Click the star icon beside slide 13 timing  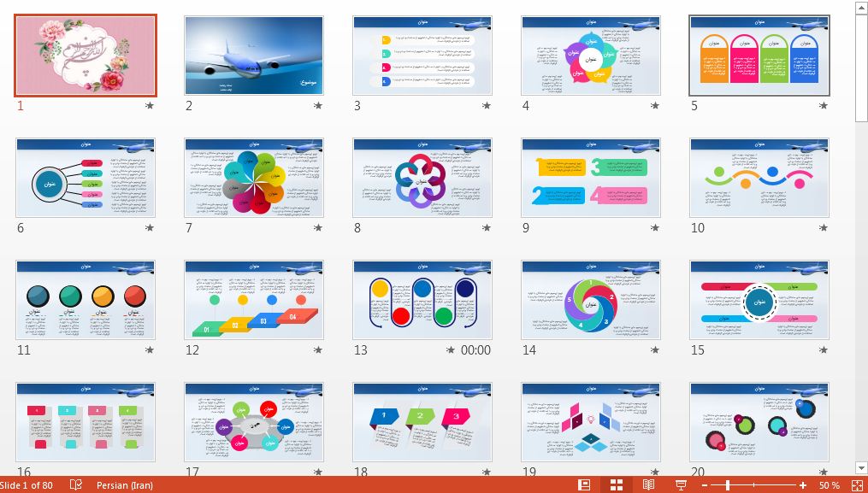[x=451, y=350]
